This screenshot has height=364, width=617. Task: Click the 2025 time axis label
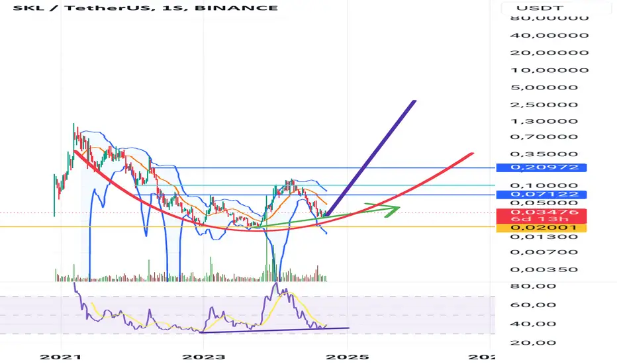348,357
